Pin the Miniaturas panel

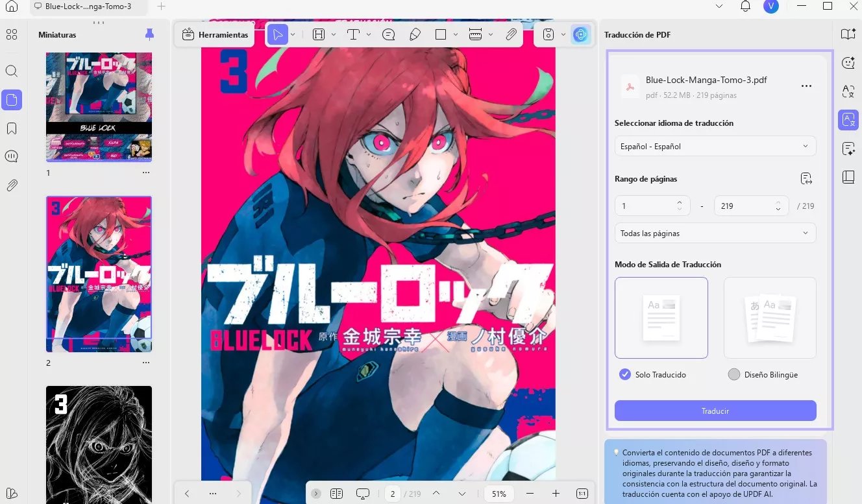150,34
